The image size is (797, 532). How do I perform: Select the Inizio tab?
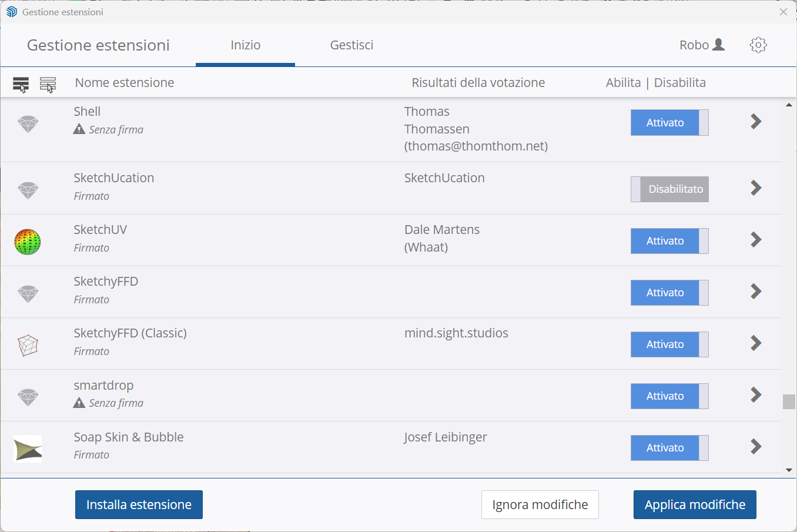click(x=245, y=45)
